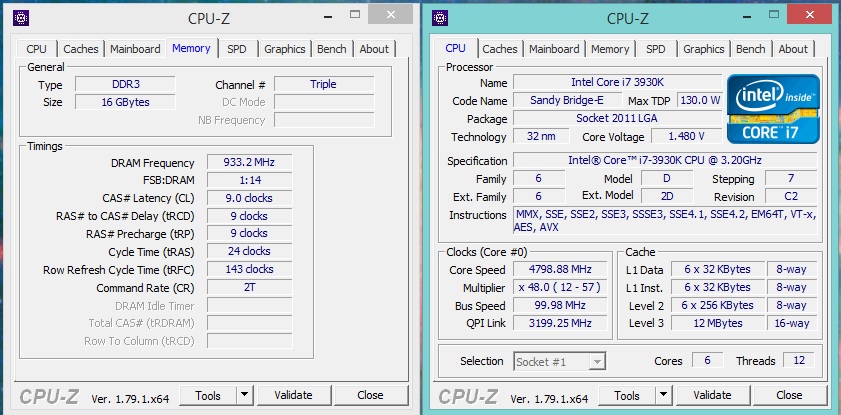Maximize the CPU tab CPU-Z window

[773, 14]
